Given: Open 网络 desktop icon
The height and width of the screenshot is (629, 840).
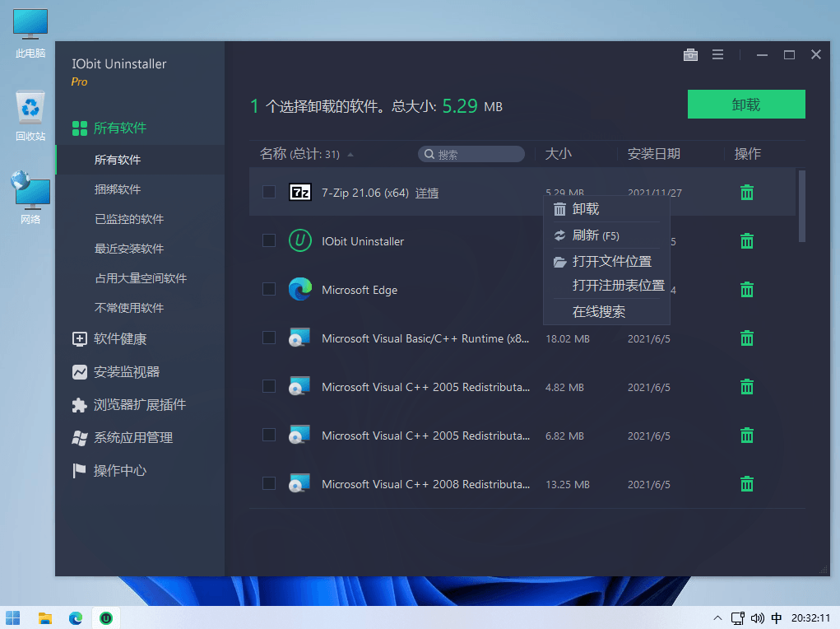Looking at the screenshot, I should click(30, 198).
